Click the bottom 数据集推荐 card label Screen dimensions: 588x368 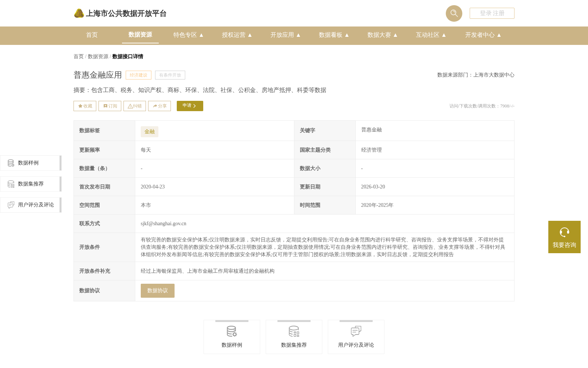pos(294,345)
